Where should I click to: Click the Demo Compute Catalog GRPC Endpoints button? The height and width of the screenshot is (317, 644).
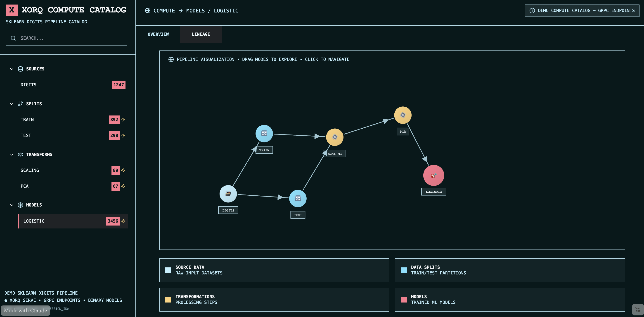[x=582, y=10]
